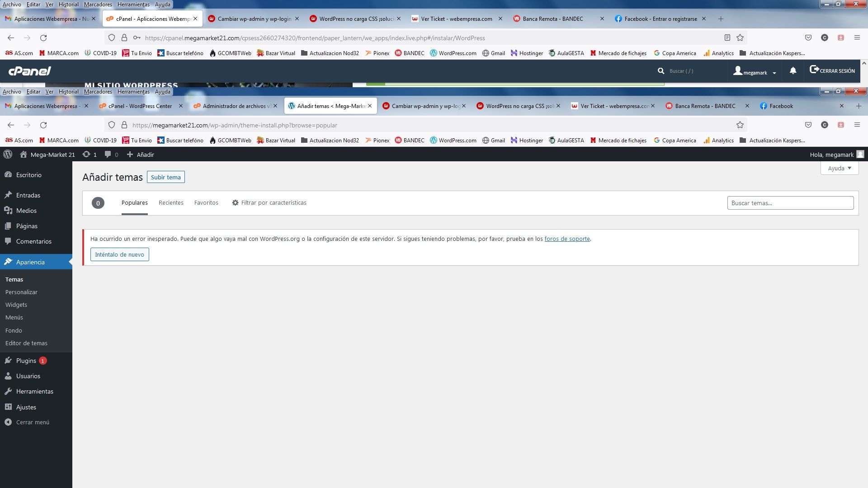Click CERRAR SESIÓN in cPanel

[x=832, y=70]
